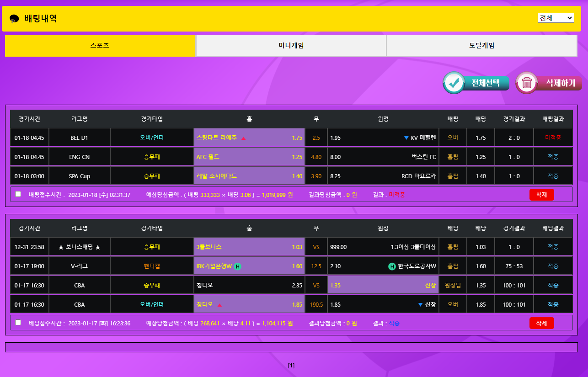This screenshot has width=588, height=377.
Task: Click the AFC 필드 home odds cell
Action: 249,157
